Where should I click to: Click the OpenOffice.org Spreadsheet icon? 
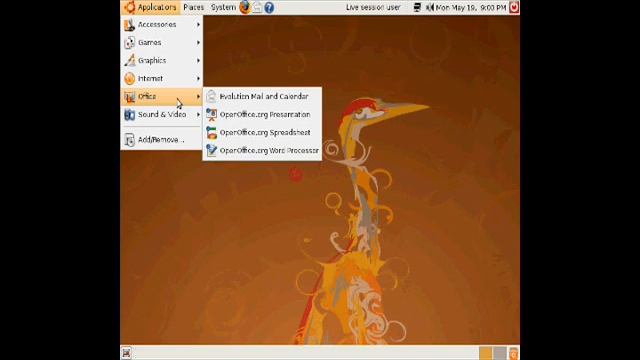tap(211, 133)
